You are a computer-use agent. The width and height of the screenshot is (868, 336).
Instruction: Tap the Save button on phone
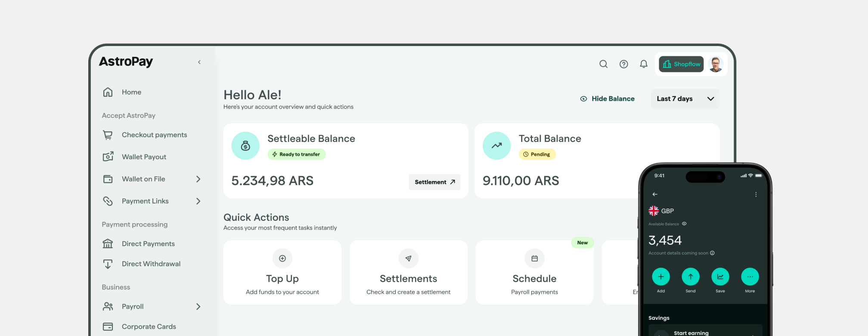720,277
